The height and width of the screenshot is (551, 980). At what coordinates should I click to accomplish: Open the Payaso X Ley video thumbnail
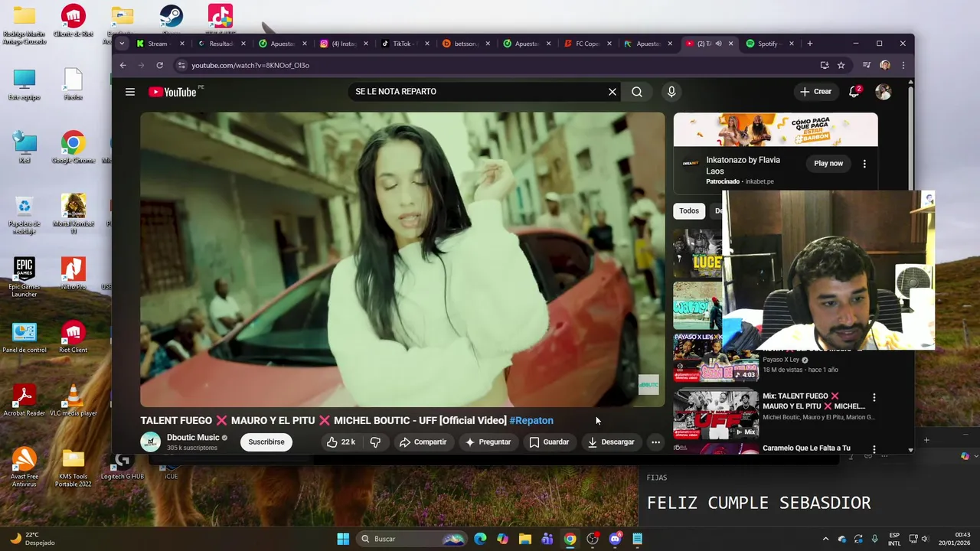pos(716,358)
